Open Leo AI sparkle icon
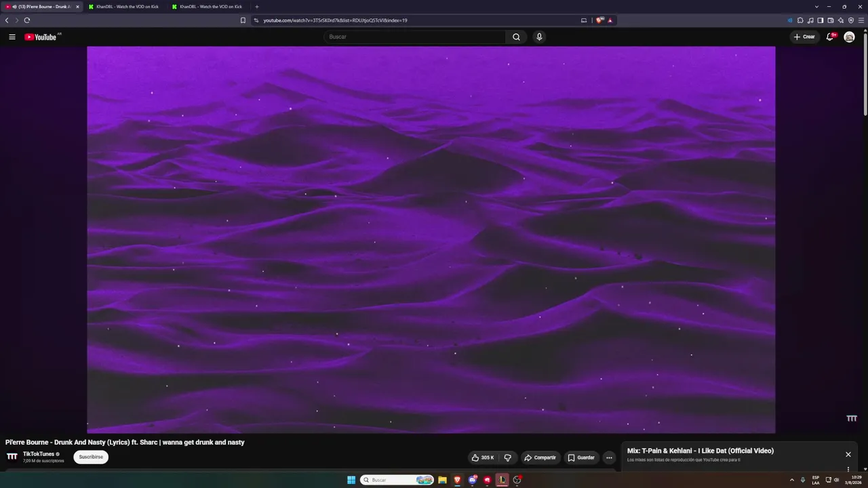This screenshot has width=868, height=488. [x=841, y=20]
